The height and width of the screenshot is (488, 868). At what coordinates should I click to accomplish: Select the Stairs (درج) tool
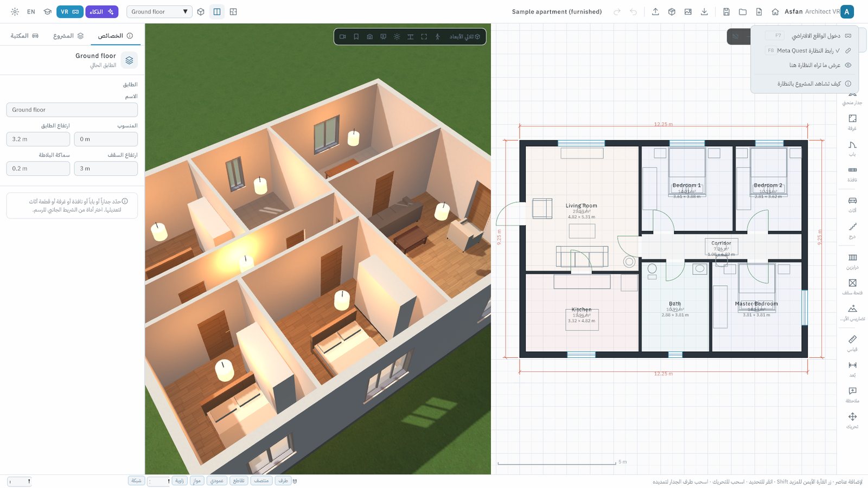[x=852, y=230]
